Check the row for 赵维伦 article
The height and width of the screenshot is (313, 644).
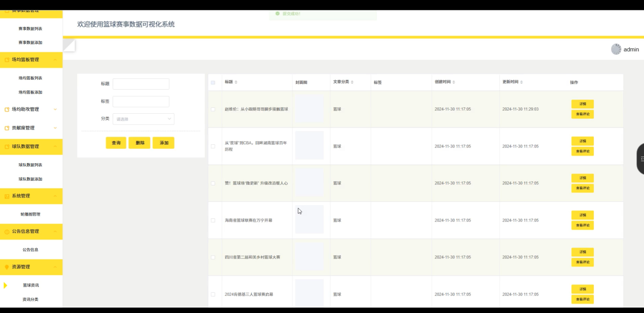[213, 109]
